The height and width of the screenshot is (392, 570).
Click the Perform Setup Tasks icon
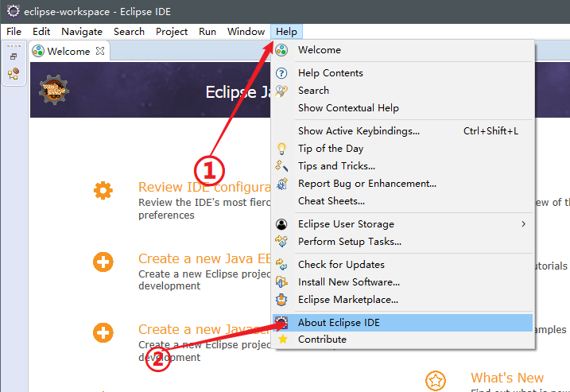[x=281, y=242]
